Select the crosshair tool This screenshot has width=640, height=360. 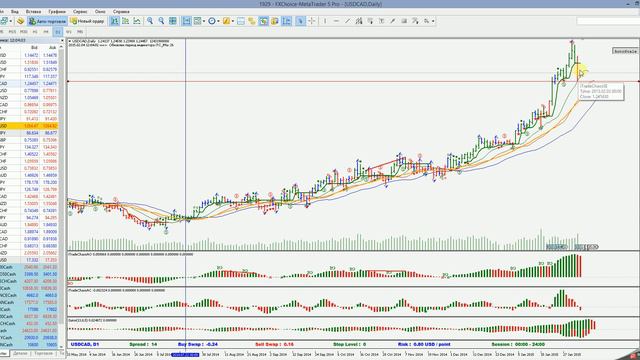click(x=312, y=21)
